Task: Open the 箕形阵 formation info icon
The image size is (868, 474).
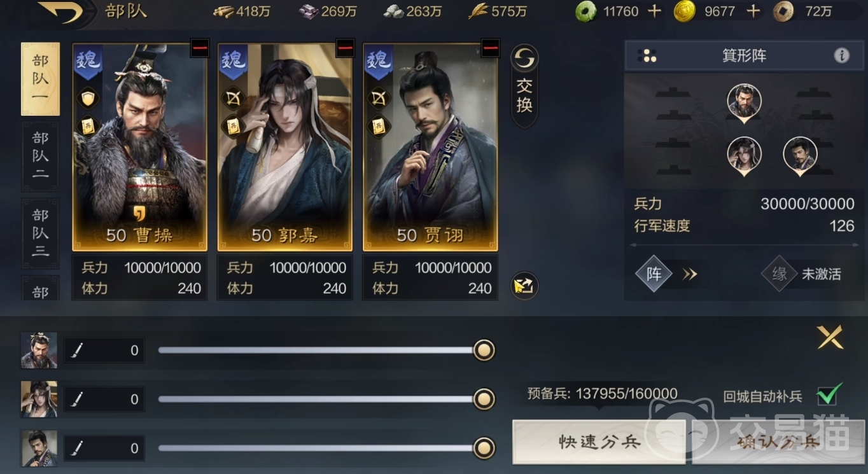Action: tap(841, 56)
